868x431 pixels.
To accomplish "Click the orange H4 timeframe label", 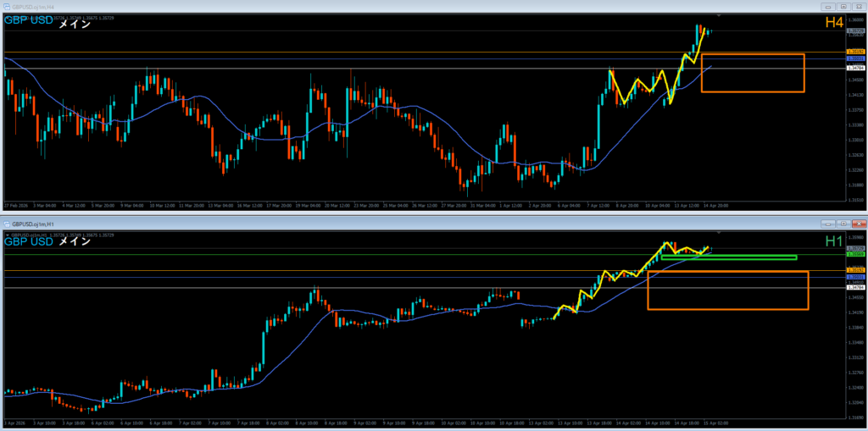I will [x=834, y=23].
